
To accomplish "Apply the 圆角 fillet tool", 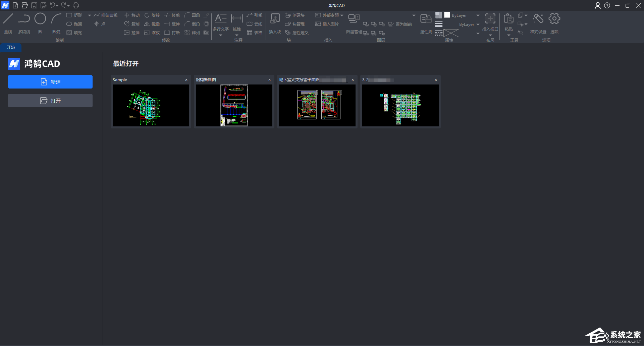I will (192, 15).
